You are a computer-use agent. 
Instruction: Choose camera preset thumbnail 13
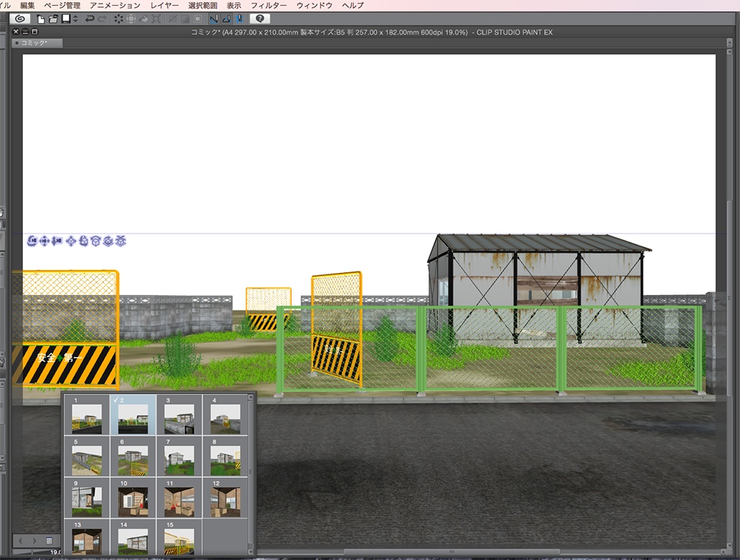(x=87, y=537)
